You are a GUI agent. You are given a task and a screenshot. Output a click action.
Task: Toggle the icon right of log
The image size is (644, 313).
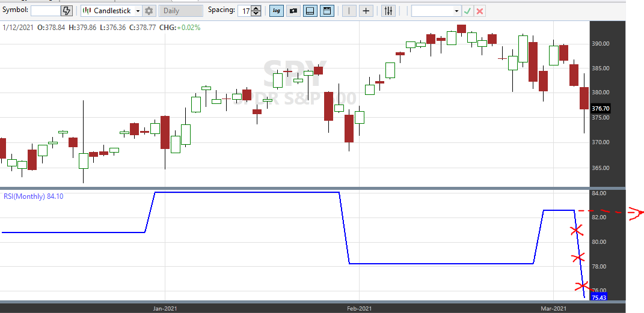pyautogui.click(x=293, y=11)
